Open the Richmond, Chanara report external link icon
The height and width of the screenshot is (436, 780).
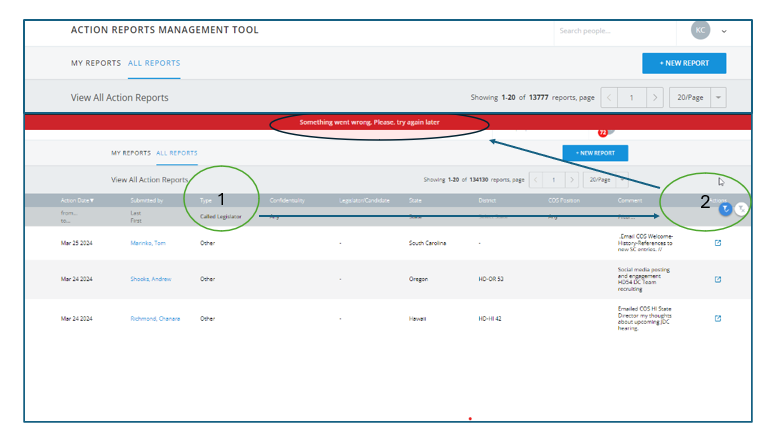click(718, 318)
